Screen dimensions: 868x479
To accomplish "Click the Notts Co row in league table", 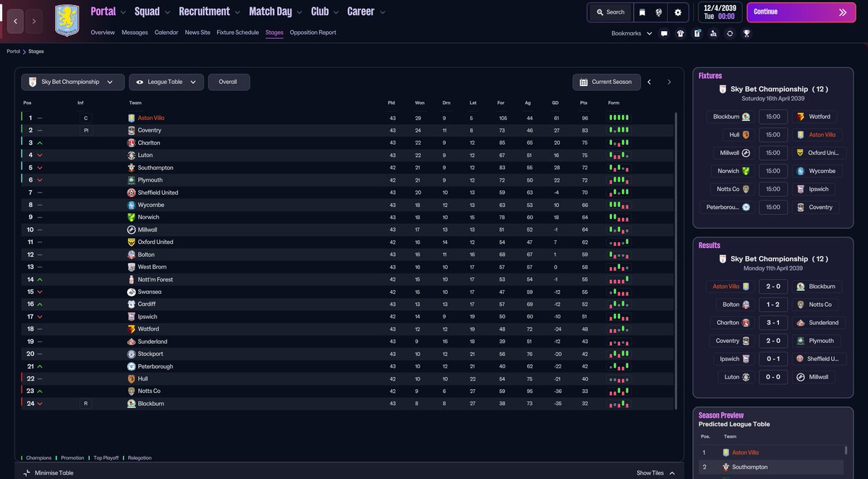I will click(347, 391).
